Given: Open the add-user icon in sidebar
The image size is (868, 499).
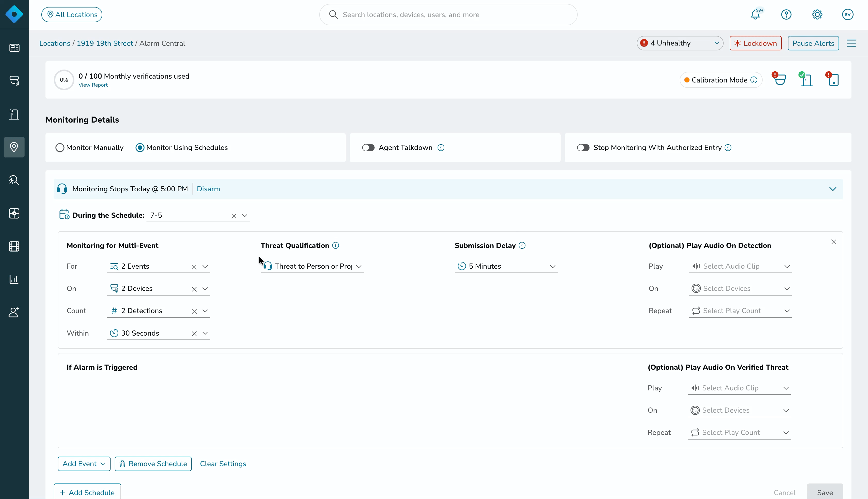Looking at the screenshot, I should pos(14,312).
